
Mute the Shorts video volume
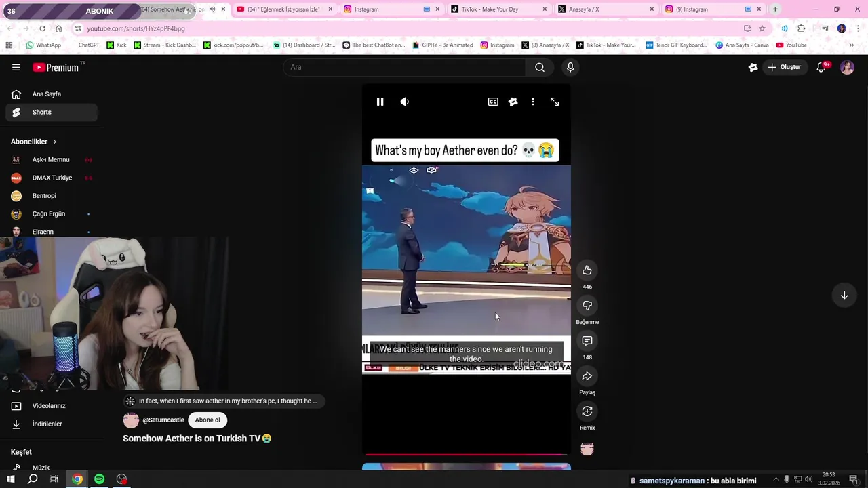pos(405,102)
